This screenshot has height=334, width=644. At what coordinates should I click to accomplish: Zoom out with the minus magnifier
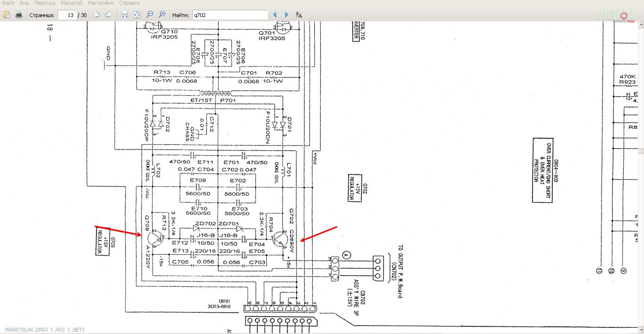point(150,15)
